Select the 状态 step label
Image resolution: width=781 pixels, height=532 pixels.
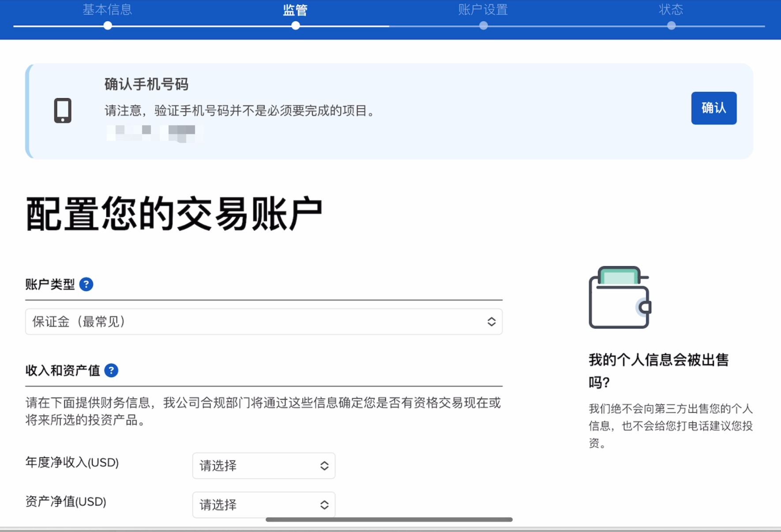pos(671,10)
